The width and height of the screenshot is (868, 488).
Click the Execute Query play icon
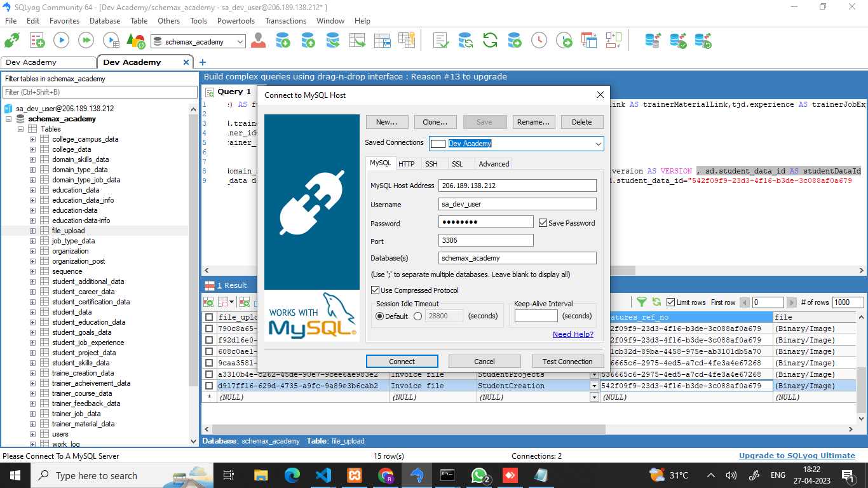tap(61, 41)
